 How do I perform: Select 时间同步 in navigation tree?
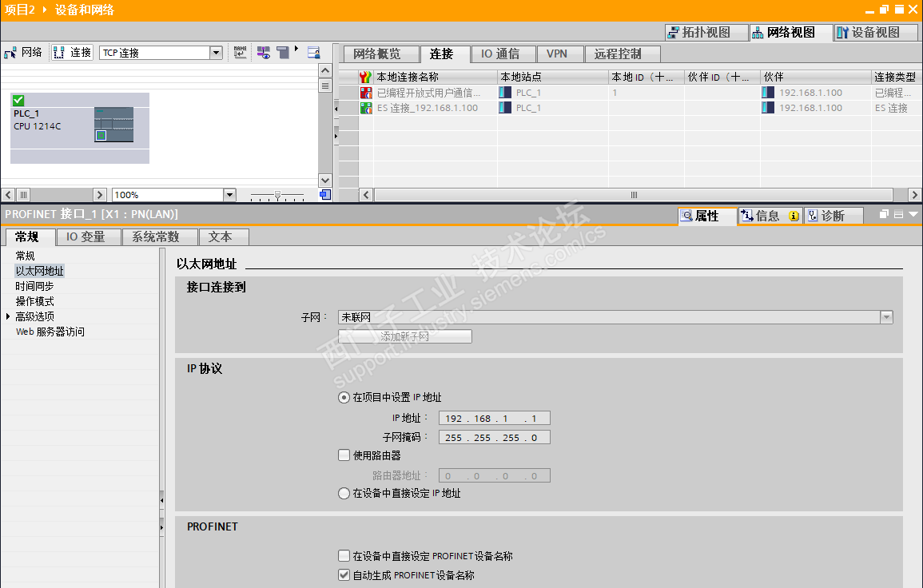pyautogui.click(x=34, y=286)
